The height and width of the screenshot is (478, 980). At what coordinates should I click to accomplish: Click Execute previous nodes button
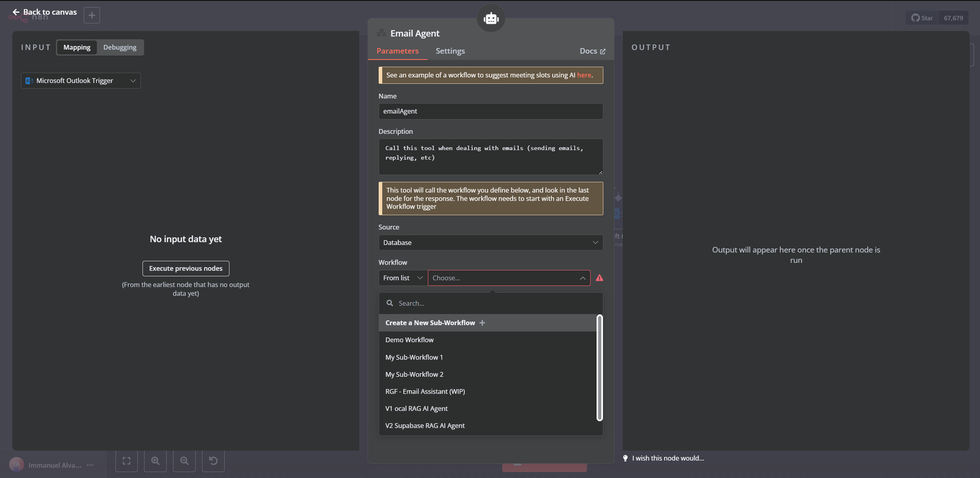click(x=186, y=268)
